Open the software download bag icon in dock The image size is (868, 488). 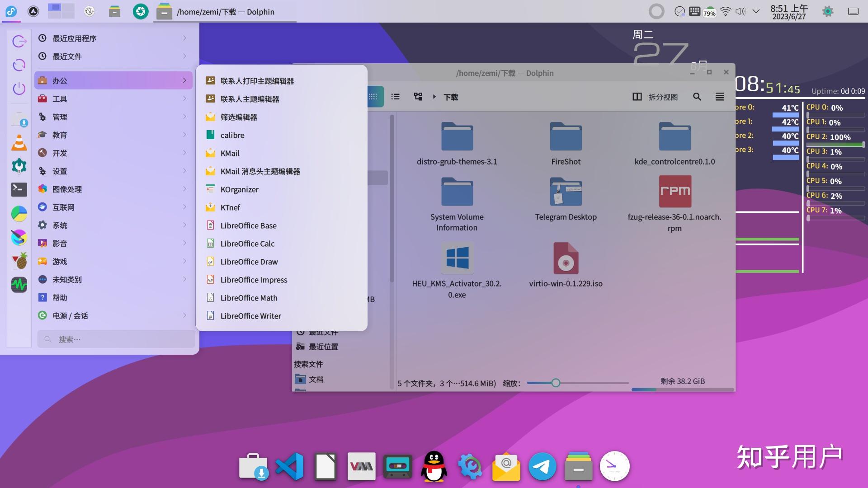point(253,466)
